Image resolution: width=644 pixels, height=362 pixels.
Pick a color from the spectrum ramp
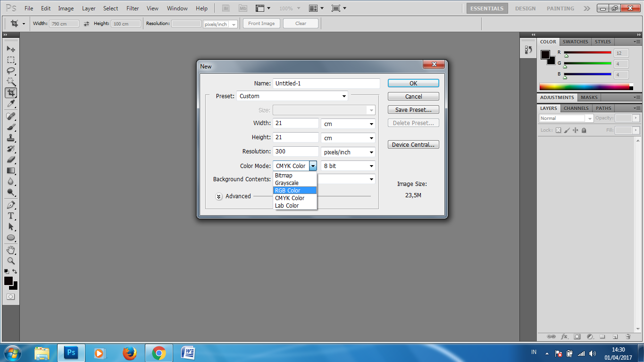click(585, 86)
